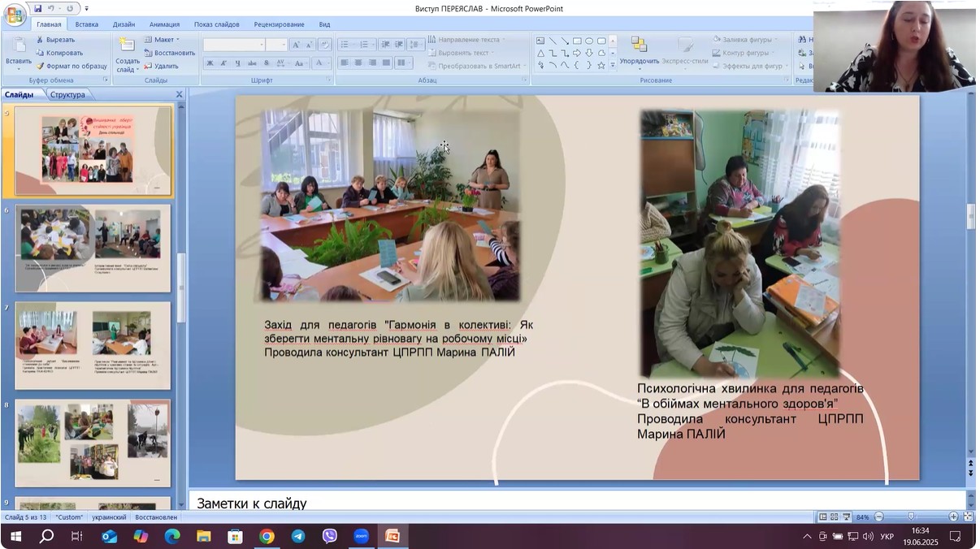The image size is (980, 549).
Task: Open the font size combo box
Action: 277,45
